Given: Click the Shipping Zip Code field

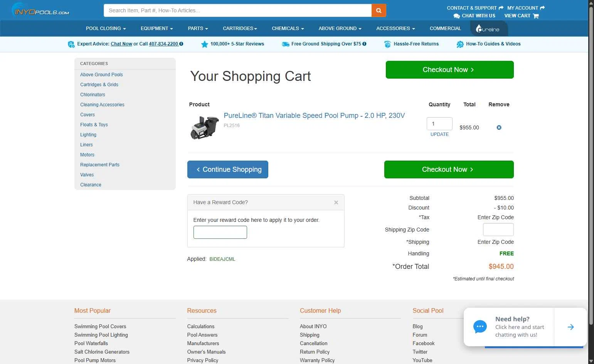Looking at the screenshot, I should point(498,230).
